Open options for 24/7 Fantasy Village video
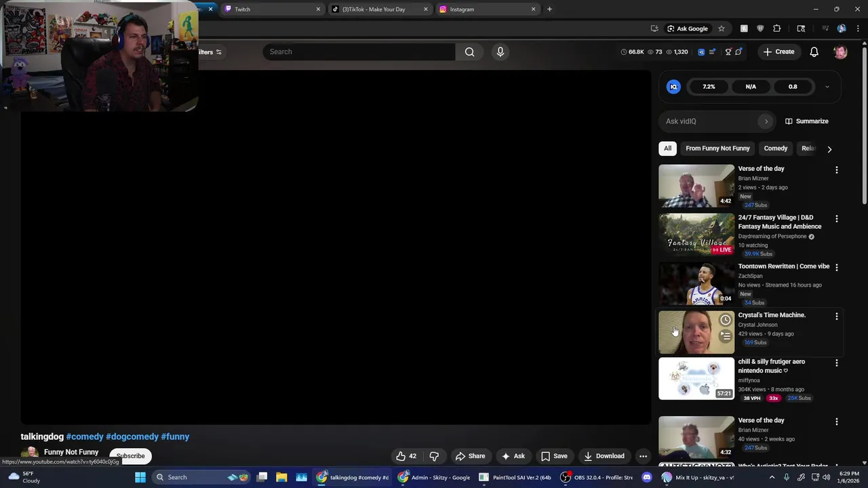The height and width of the screenshot is (488, 868). click(836, 219)
